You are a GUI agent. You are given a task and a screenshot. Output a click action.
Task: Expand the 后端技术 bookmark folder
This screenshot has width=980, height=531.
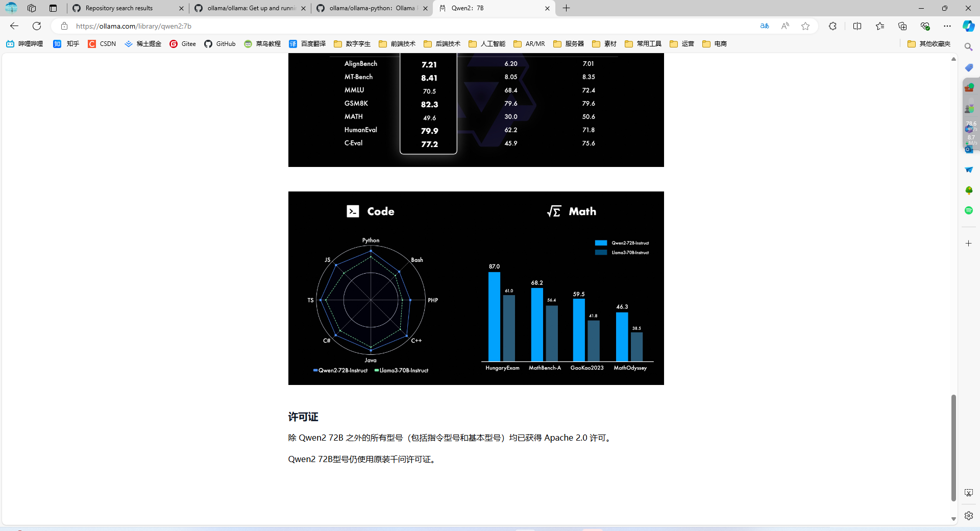(442, 44)
